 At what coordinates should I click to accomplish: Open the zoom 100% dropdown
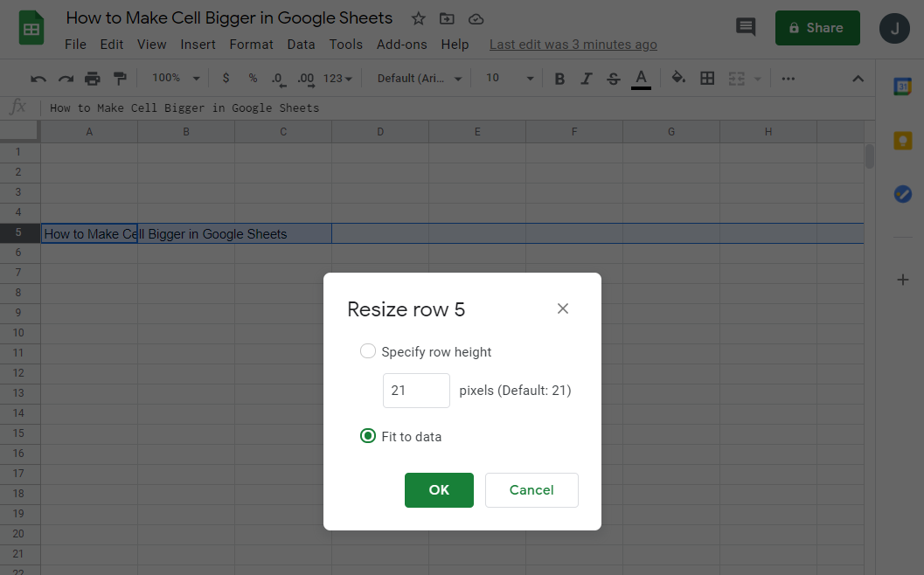point(176,79)
